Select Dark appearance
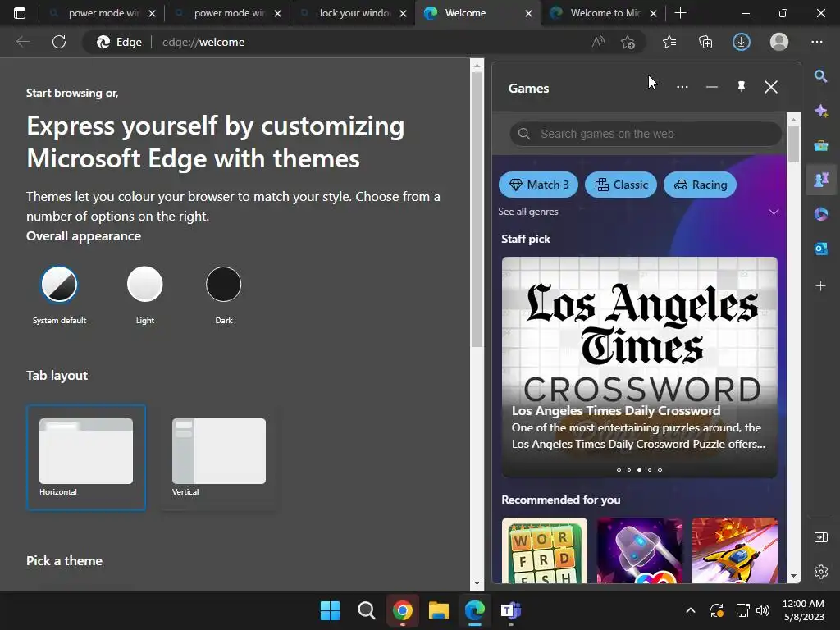840x630 pixels. pyautogui.click(x=223, y=284)
